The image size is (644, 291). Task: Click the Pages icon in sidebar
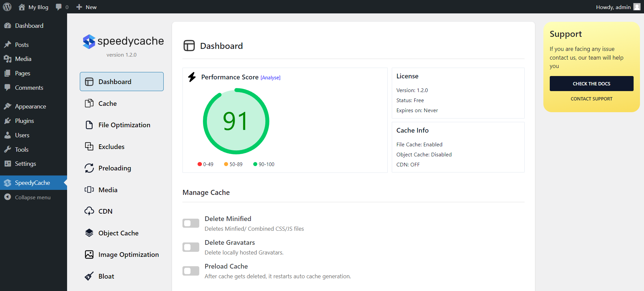click(x=7, y=73)
